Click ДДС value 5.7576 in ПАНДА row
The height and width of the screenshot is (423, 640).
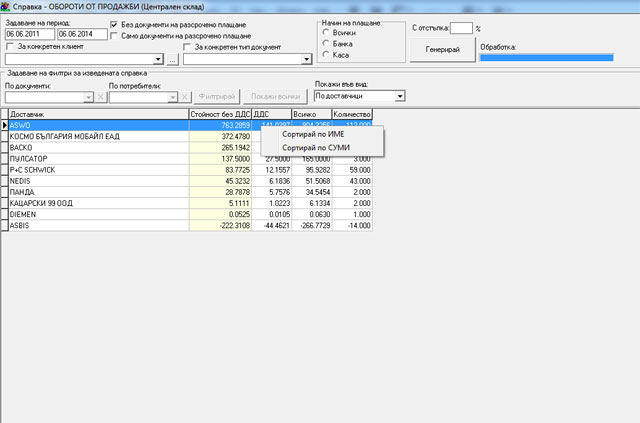pos(271,192)
